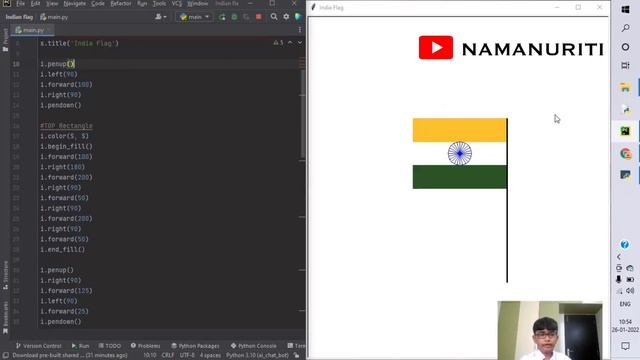Viewport: 640px width, 360px height.
Task: Stop the running program with red square
Action: (x=258, y=17)
